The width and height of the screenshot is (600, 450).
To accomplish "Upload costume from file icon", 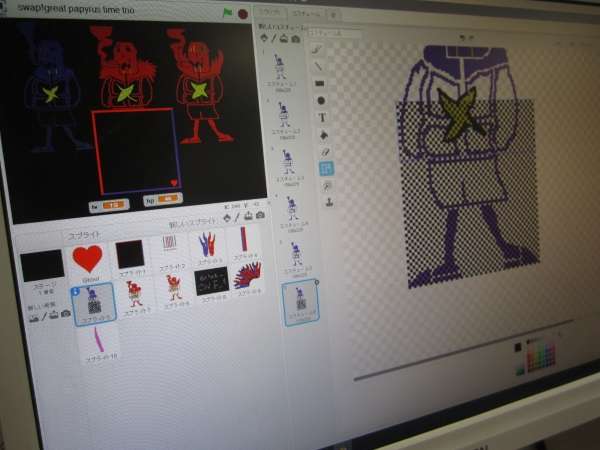I will click(284, 39).
